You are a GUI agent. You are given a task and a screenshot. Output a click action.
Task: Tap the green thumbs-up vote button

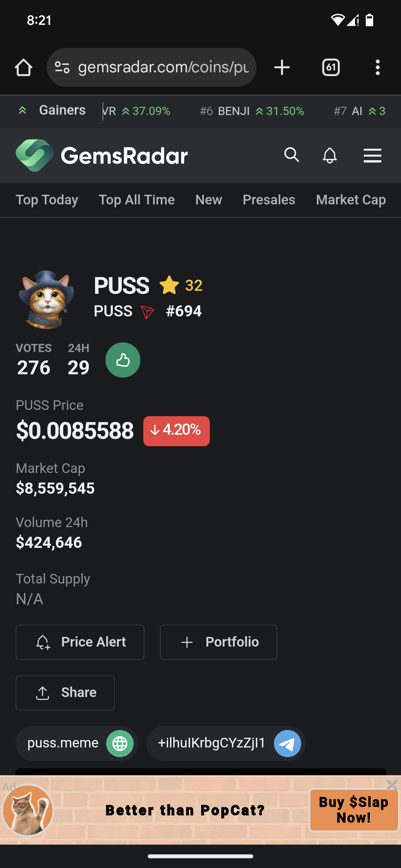click(123, 360)
